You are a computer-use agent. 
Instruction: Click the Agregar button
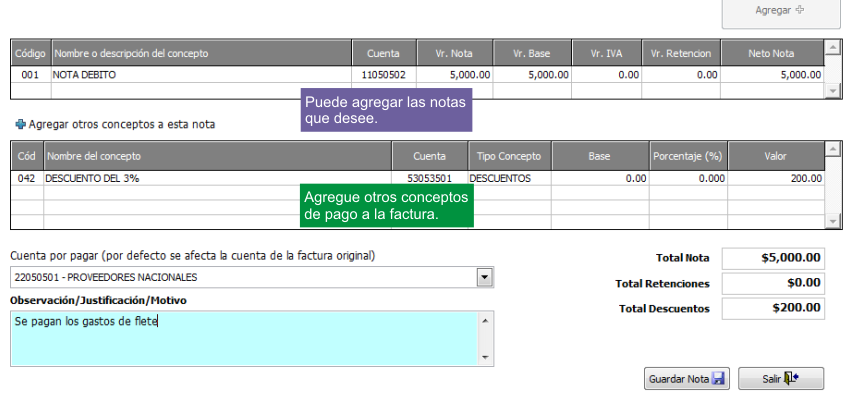(781, 12)
